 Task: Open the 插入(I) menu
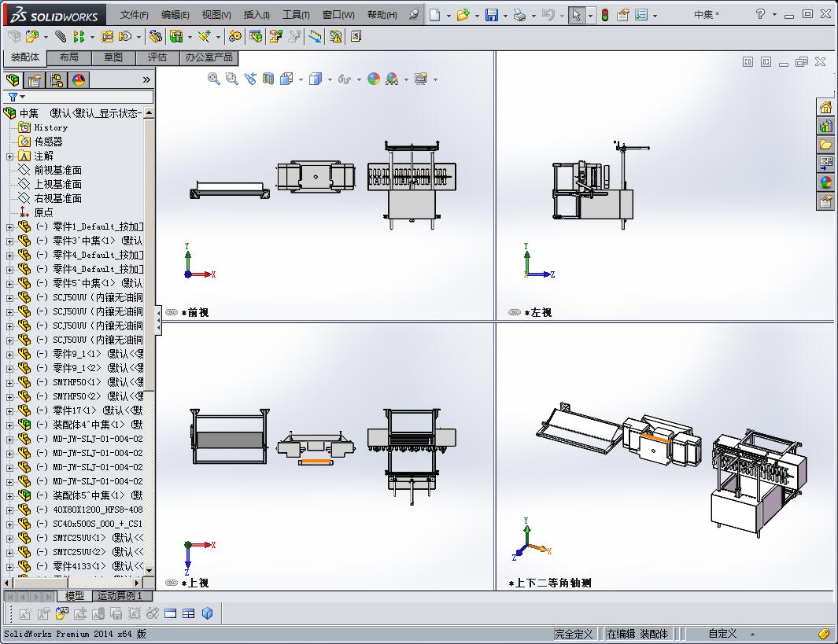click(x=257, y=15)
